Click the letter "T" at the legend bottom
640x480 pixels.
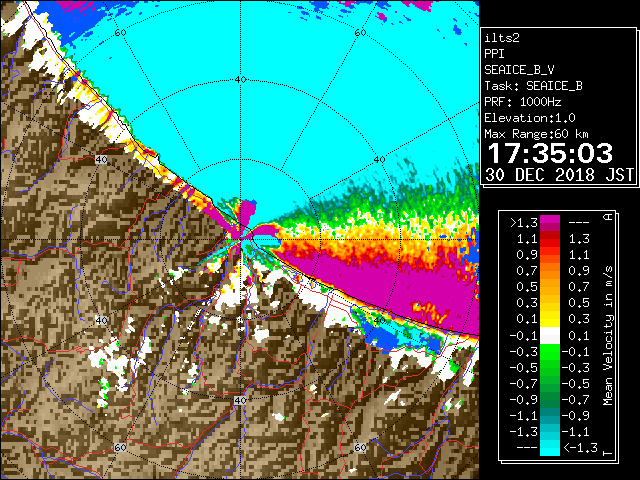(x=608, y=453)
